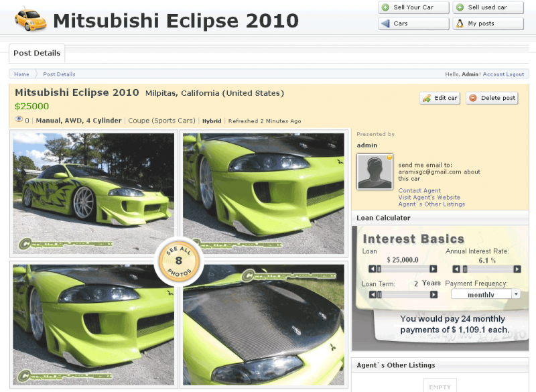Increase the Loan amount with right arrow
536x392 pixels.
pyautogui.click(x=433, y=269)
